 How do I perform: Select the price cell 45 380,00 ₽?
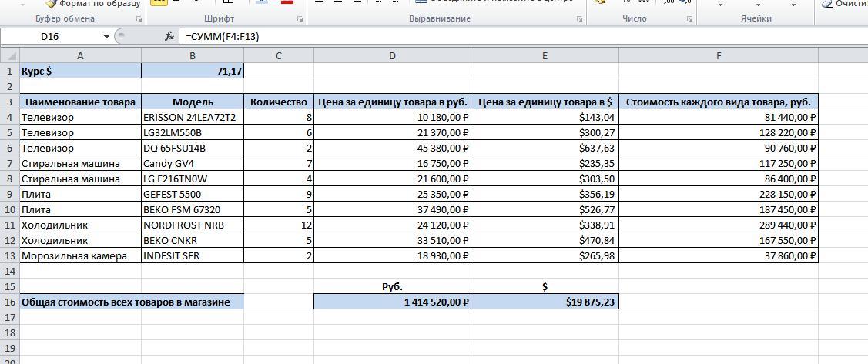pyautogui.click(x=393, y=149)
